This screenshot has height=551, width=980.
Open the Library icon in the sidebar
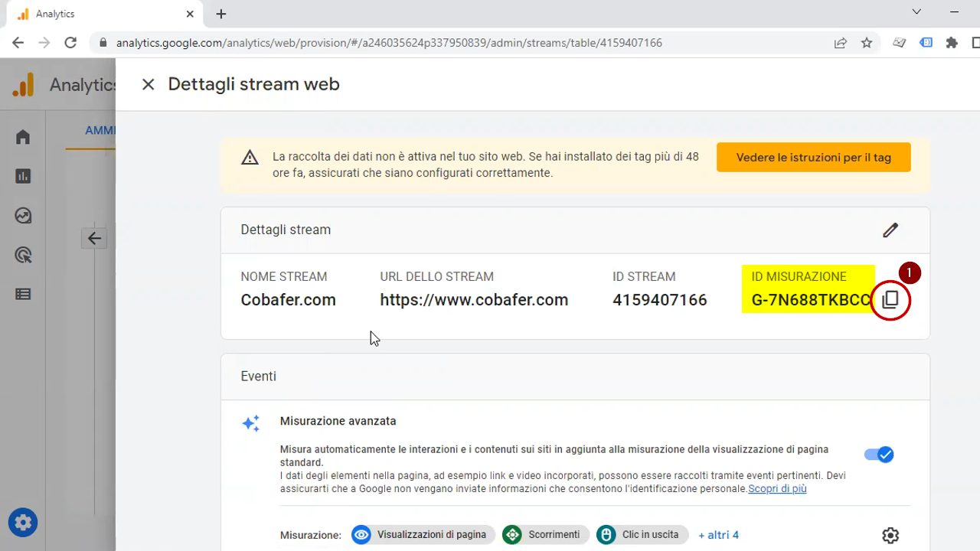coord(23,293)
